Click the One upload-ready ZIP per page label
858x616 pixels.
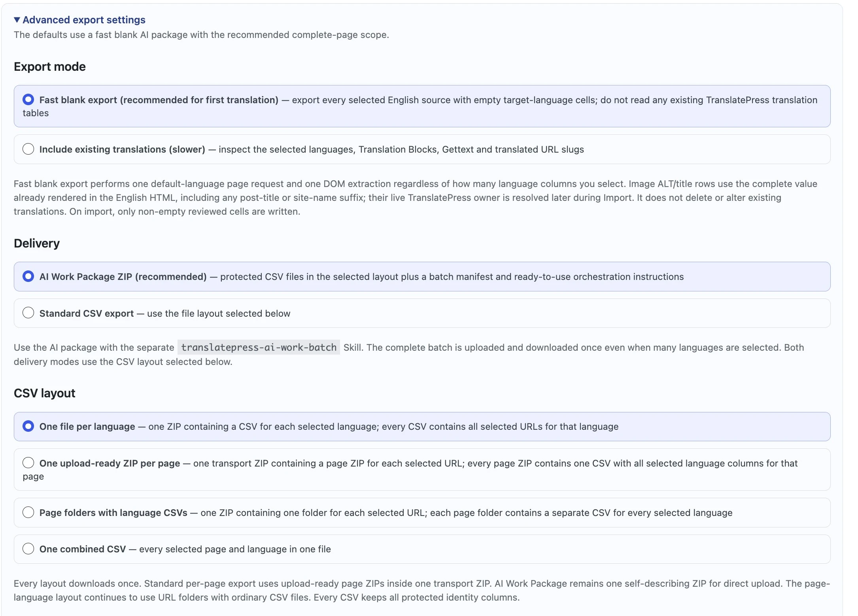(110, 463)
